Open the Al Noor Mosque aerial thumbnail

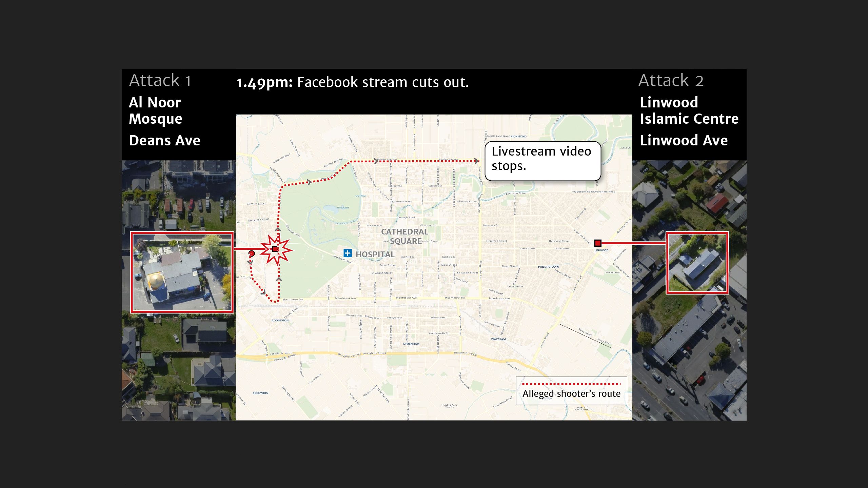coord(182,272)
